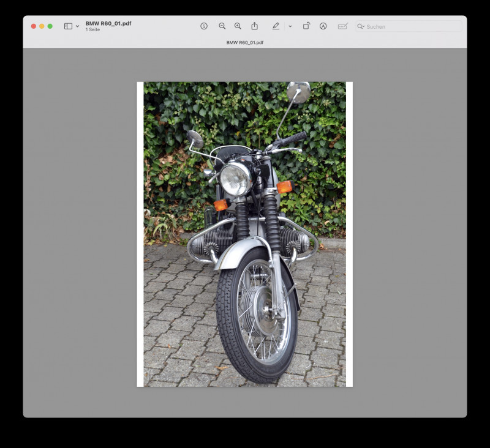The height and width of the screenshot is (448, 490).
Task: Click the Suchen search field
Action: [409, 26]
